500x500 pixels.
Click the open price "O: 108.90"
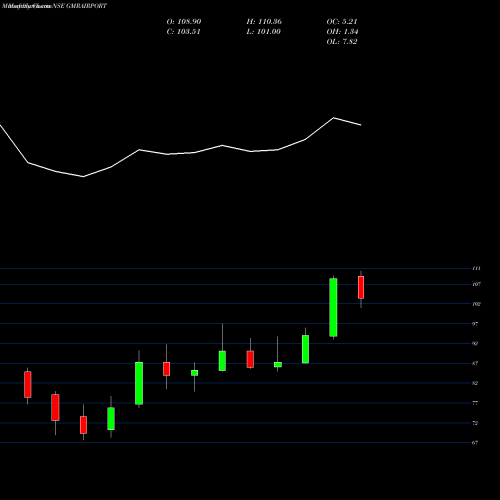[x=184, y=22]
